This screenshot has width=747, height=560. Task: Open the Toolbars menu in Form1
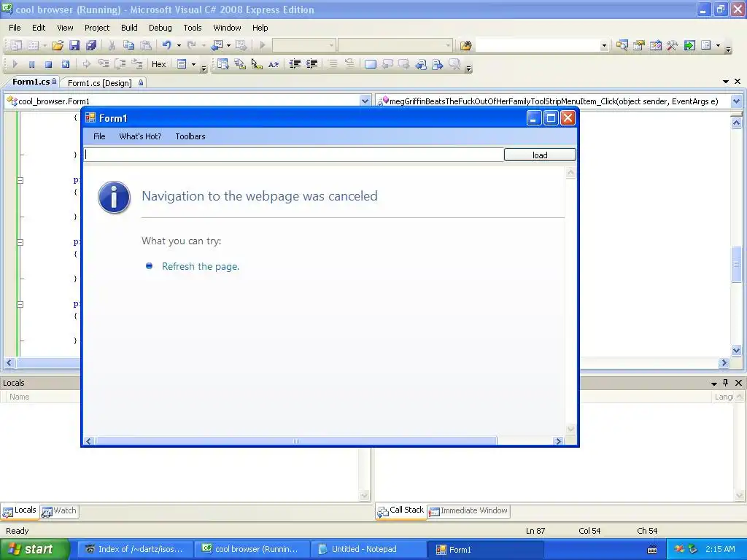click(190, 136)
